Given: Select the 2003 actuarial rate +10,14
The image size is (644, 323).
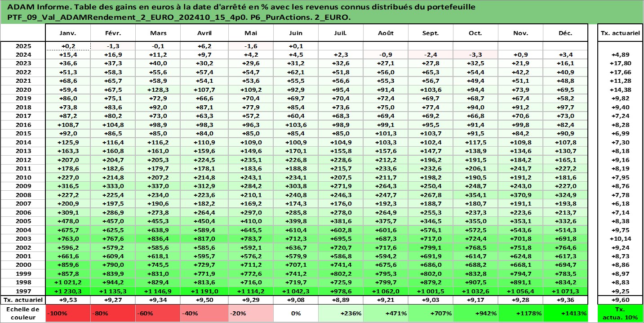Looking at the screenshot, I should click(620, 239).
